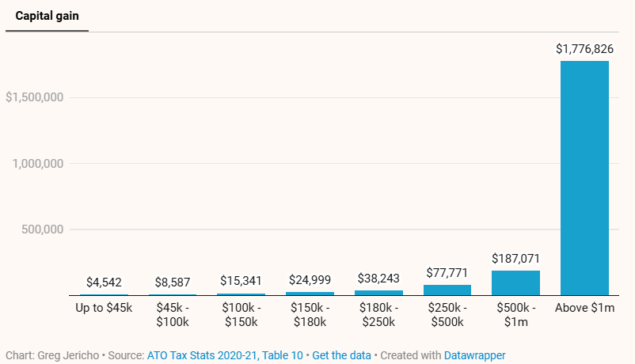Click the $15,341 value label
The image size is (635, 364).
pyautogui.click(x=241, y=281)
